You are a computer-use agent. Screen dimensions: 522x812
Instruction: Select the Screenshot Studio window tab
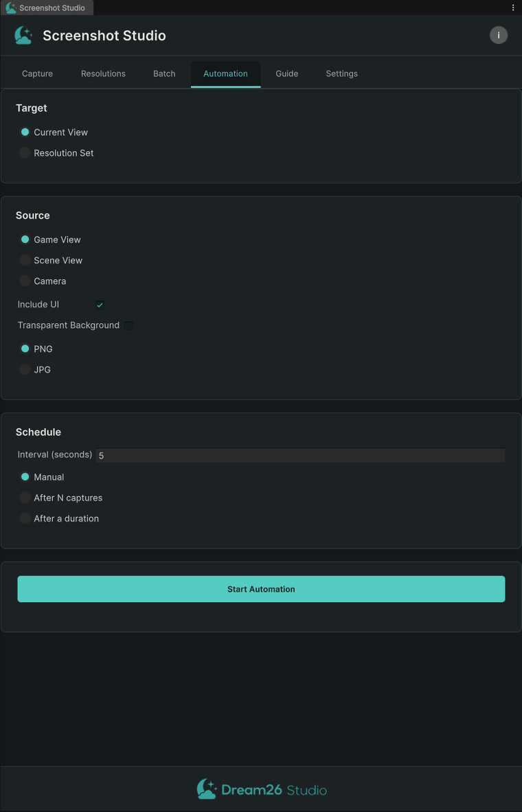point(47,8)
